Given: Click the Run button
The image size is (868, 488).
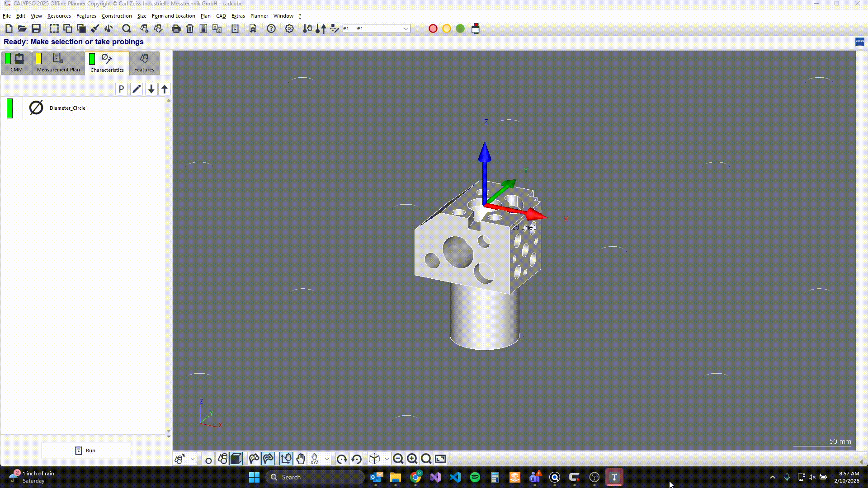Looking at the screenshot, I should (86, 450).
